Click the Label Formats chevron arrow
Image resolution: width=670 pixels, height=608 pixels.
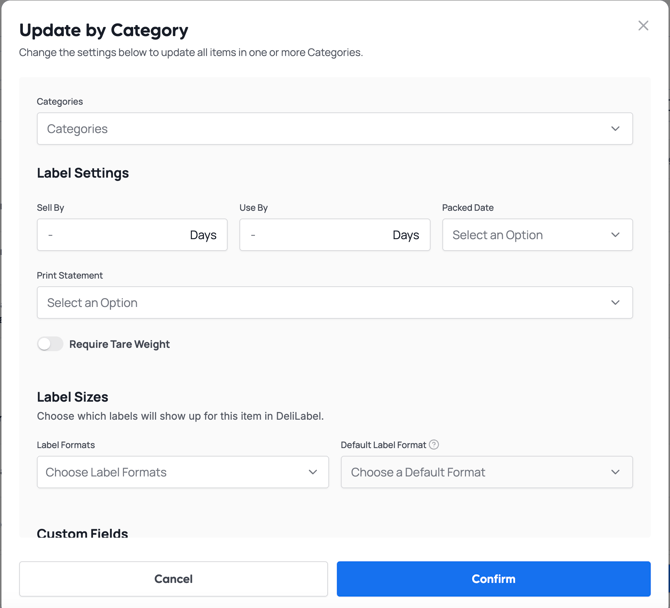312,472
